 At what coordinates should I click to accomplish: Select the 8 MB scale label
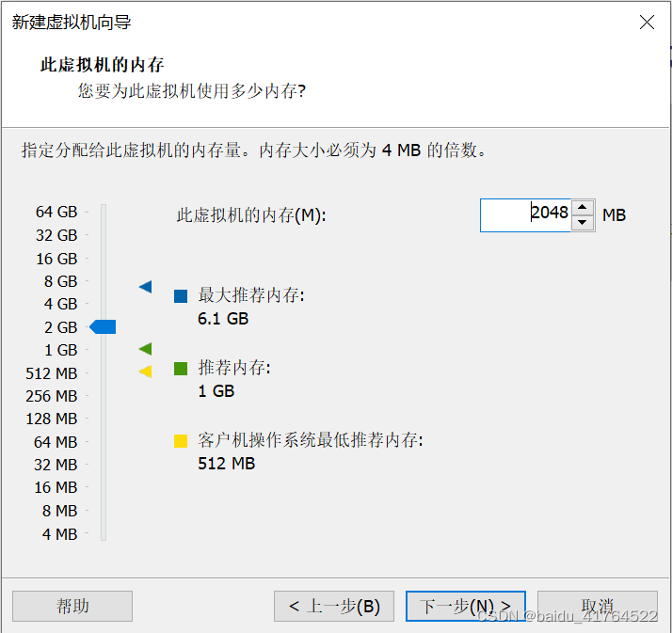coord(59,512)
